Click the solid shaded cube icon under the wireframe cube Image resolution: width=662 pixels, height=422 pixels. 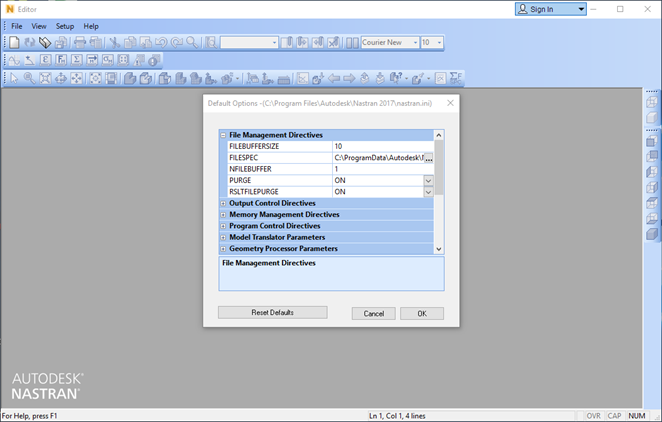(652, 118)
